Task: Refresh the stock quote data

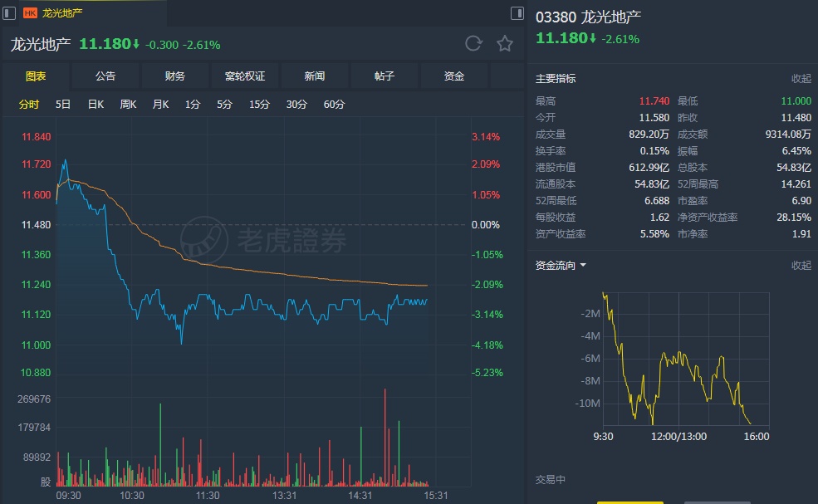Action: click(x=473, y=43)
